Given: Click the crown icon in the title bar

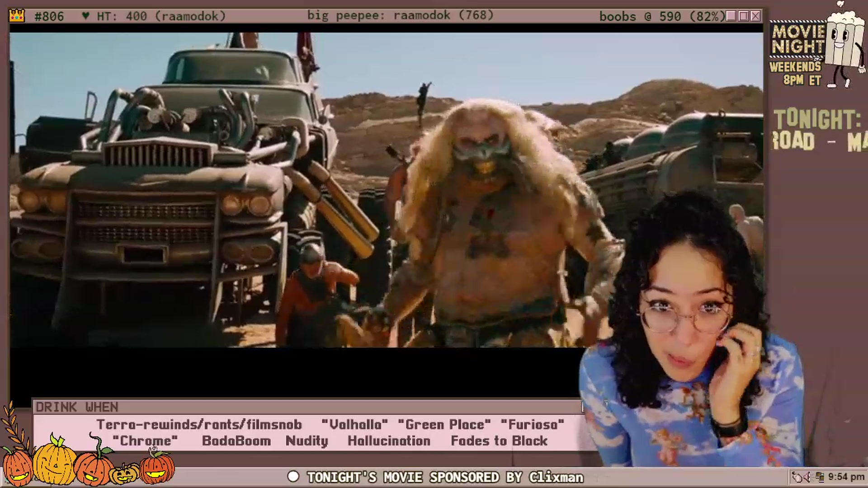Looking at the screenshot, I should pyautogui.click(x=17, y=16).
